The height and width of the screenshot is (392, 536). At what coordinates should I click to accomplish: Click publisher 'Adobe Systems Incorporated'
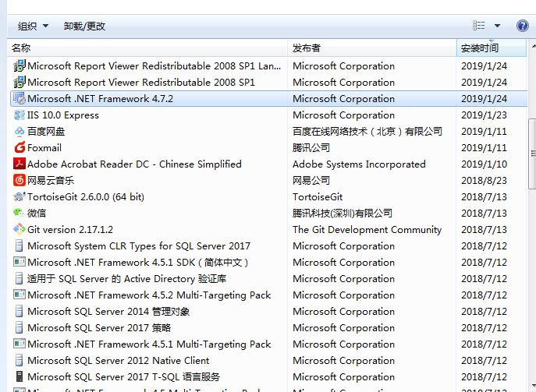[x=359, y=164]
